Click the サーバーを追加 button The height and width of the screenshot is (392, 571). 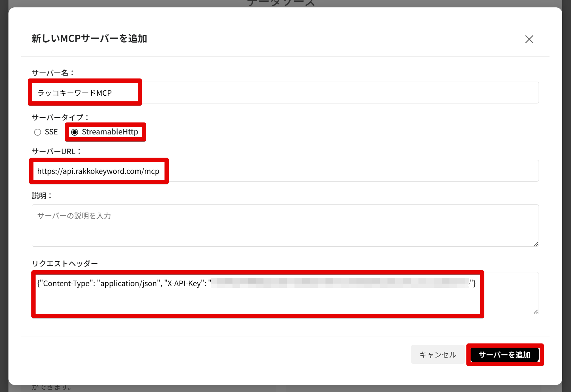pos(505,354)
